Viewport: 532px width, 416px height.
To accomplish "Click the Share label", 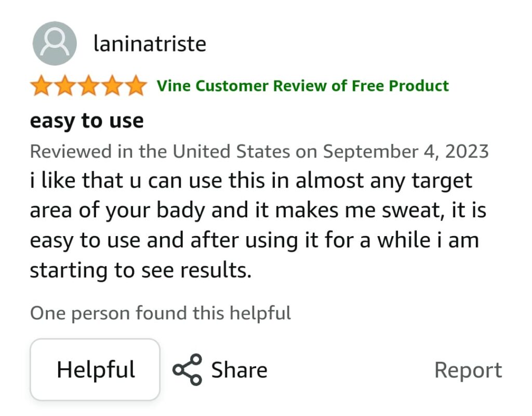I will 239,370.
